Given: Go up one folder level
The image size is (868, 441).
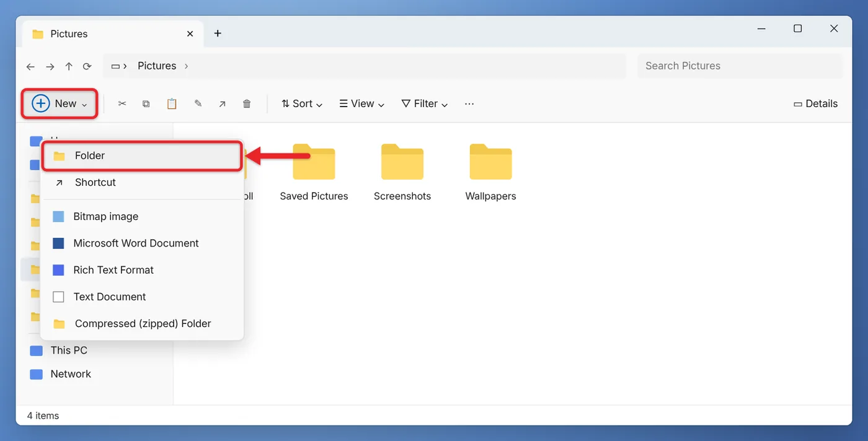Looking at the screenshot, I should (x=69, y=66).
